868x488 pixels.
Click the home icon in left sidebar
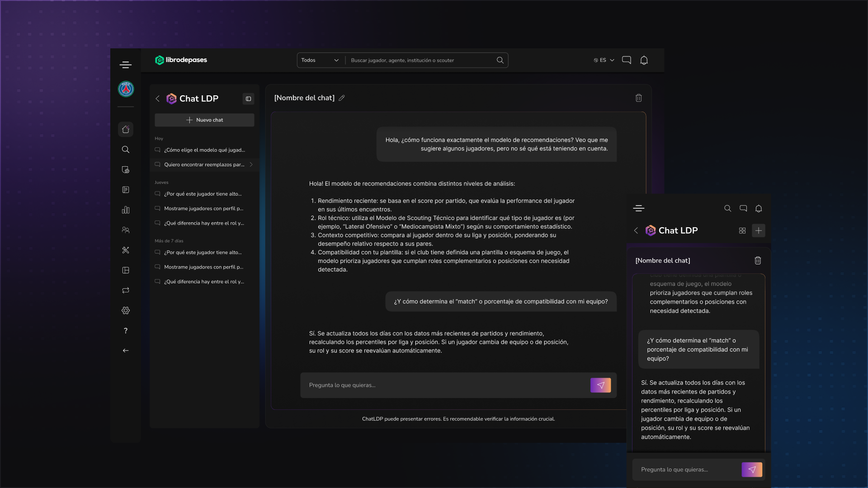[x=126, y=130]
